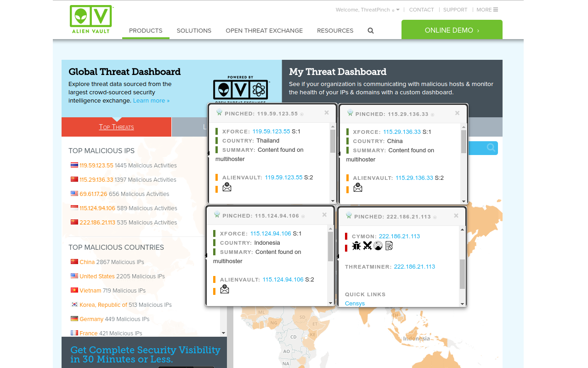This screenshot has width=588, height=368.
Task: Click the Thailand flag next to 119.59.123.55
Action: pyautogui.click(x=74, y=165)
